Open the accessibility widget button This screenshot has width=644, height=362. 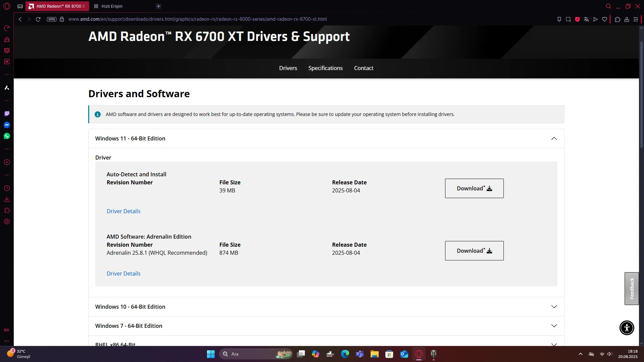627,328
